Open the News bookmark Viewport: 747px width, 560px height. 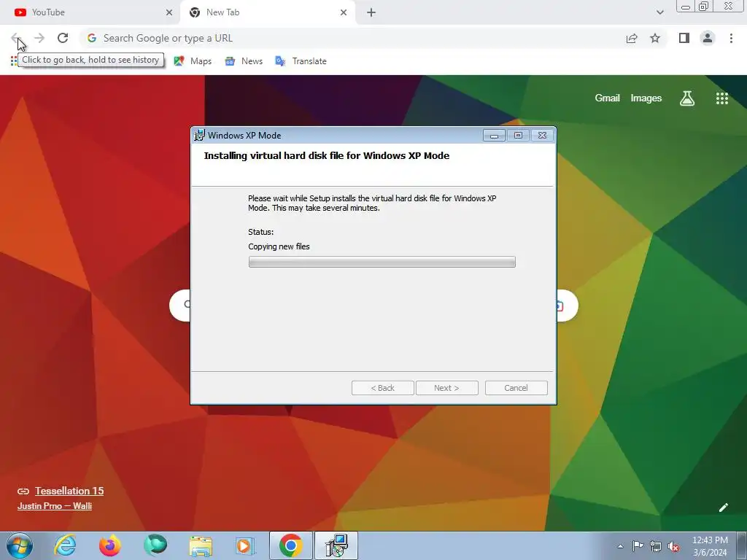pyautogui.click(x=244, y=61)
